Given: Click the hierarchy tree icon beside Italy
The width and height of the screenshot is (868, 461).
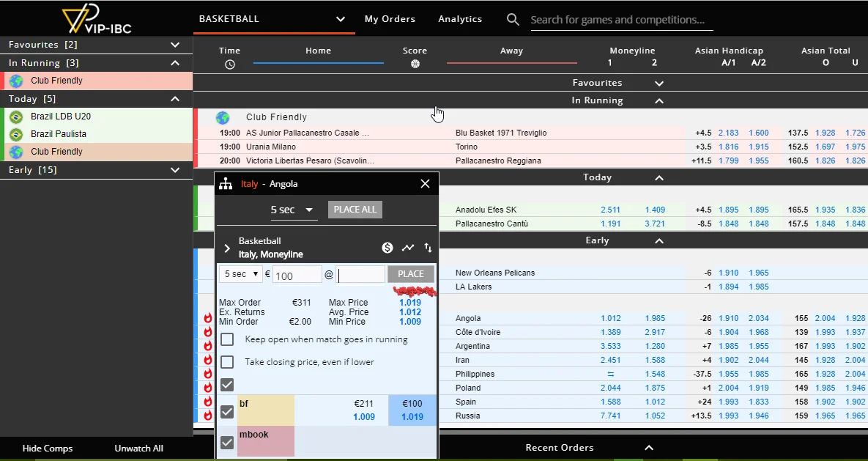Looking at the screenshot, I should coord(226,184).
